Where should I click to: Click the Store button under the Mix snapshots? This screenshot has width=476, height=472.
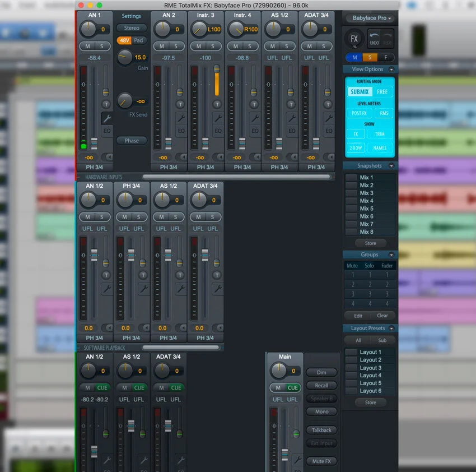coord(370,243)
